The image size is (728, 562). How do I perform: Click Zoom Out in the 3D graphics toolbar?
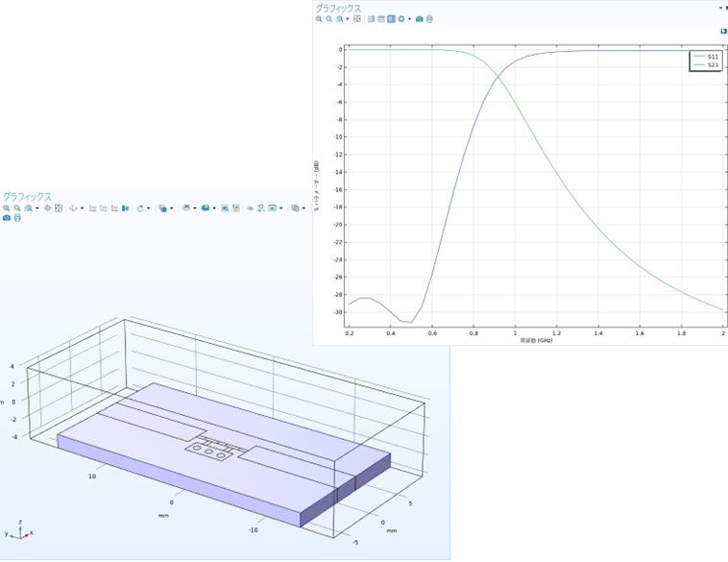16,208
